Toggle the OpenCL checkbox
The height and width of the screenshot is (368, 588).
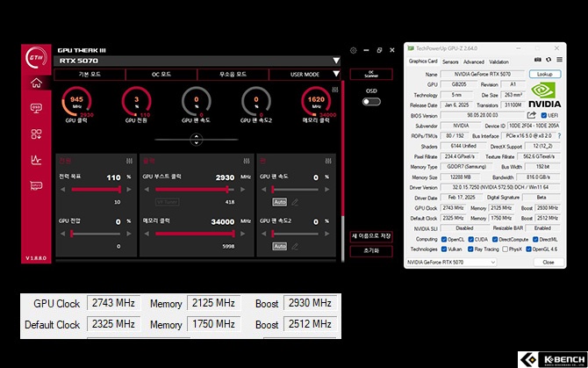[444, 239]
